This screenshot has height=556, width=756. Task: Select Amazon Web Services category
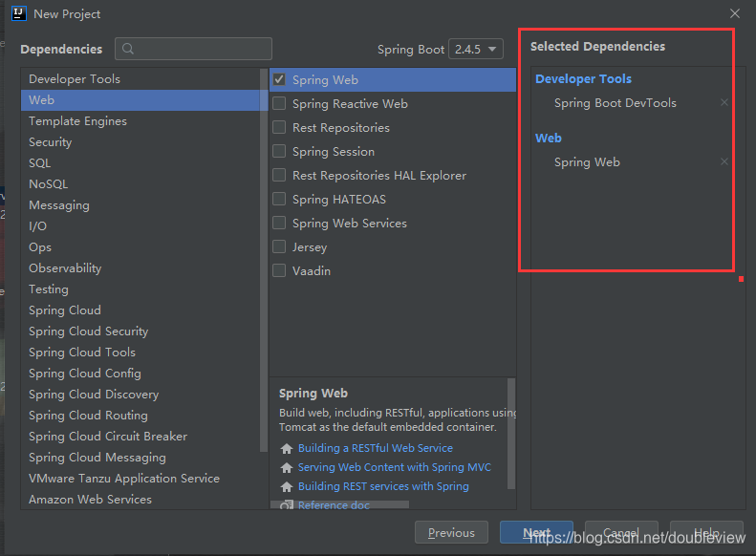click(140, 500)
